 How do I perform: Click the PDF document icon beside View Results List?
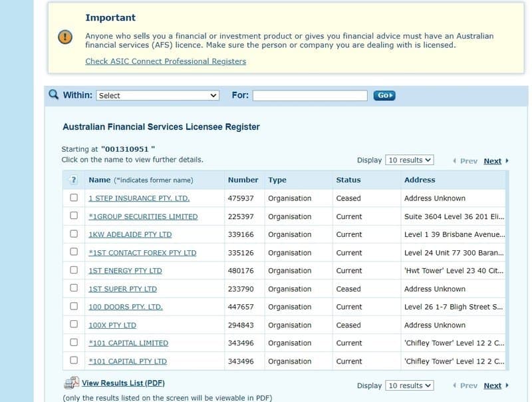click(x=72, y=383)
